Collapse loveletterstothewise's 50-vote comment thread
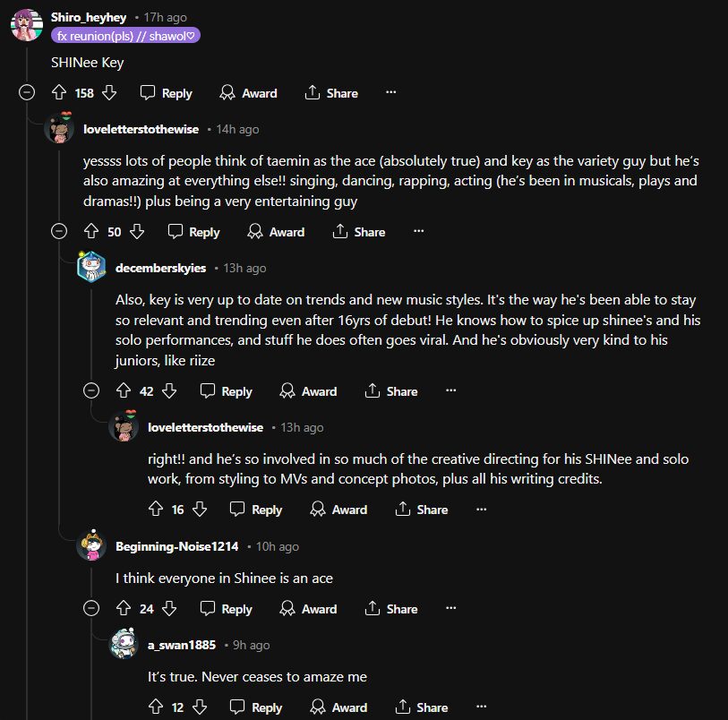The width and height of the screenshot is (728, 720). pos(59,231)
